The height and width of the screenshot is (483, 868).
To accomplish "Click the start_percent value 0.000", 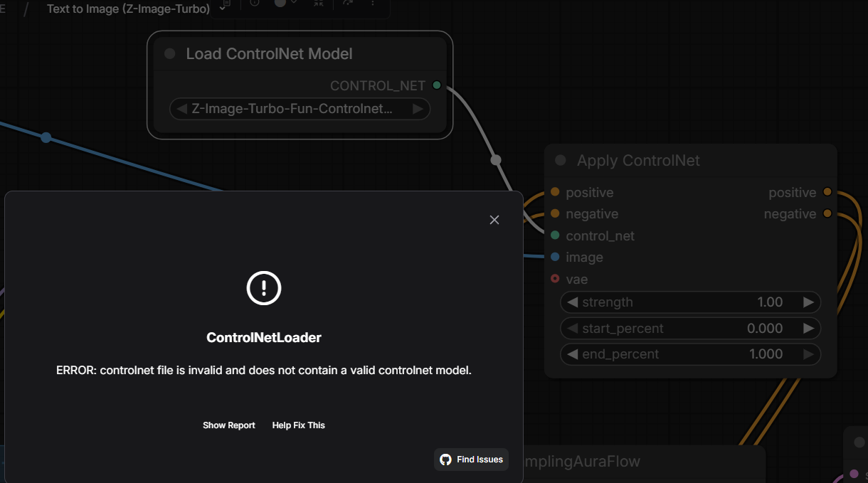I will pos(765,329).
